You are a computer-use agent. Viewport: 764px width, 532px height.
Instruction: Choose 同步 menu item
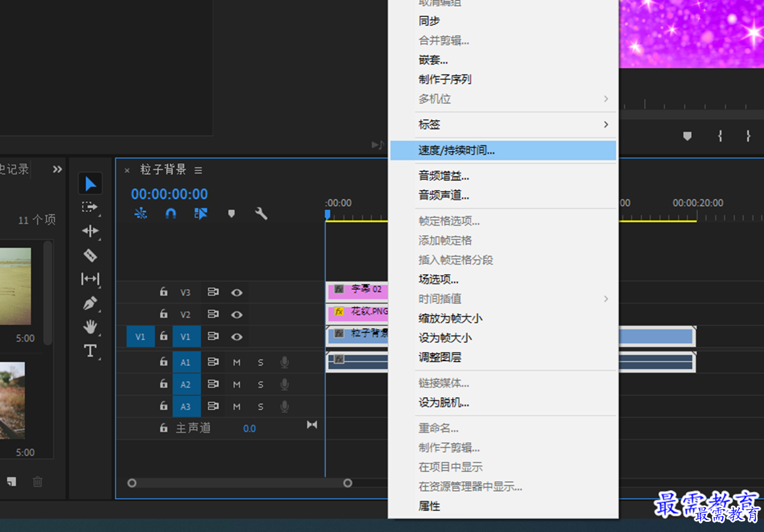click(503, 21)
